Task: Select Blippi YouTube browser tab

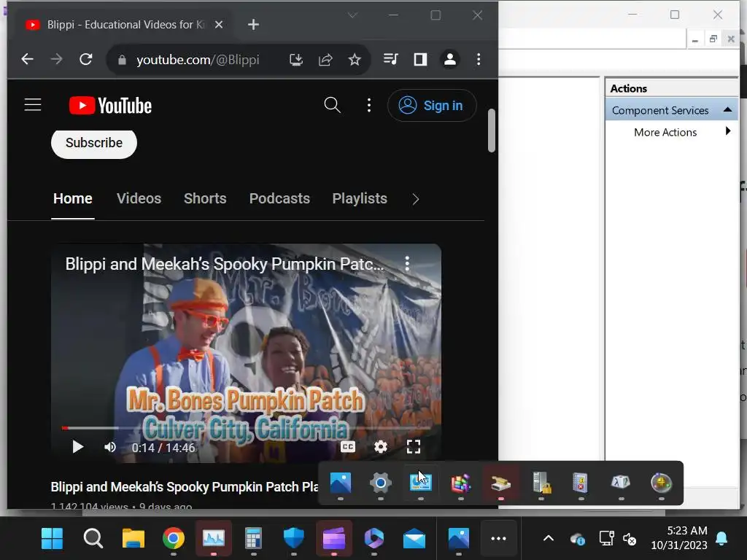Action: coord(124,25)
